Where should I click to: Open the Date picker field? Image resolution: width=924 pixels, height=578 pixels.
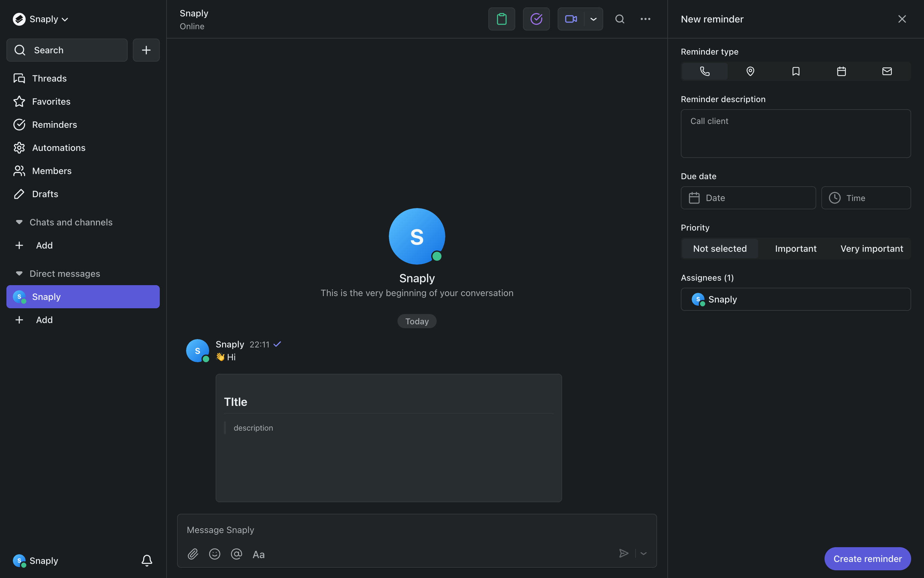point(748,197)
